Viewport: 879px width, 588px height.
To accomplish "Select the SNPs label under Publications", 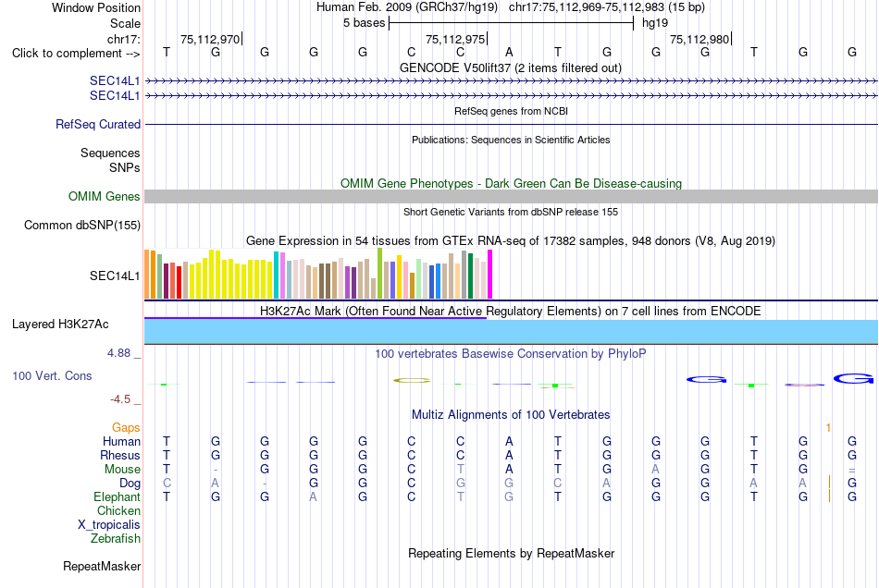I will click(x=125, y=167).
